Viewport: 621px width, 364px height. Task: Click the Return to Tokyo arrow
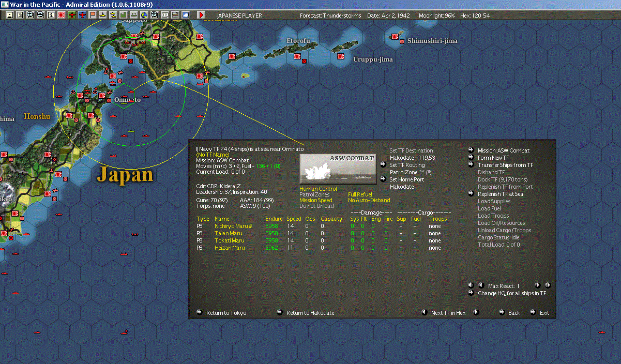coord(200,312)
